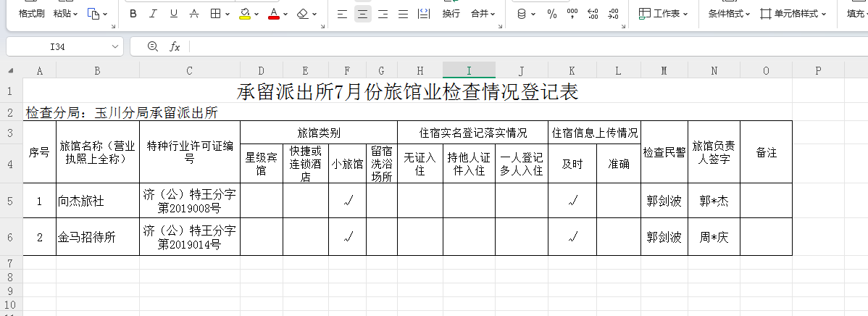Decrease decimal places
868x316 pixels.
coord(613,14)
